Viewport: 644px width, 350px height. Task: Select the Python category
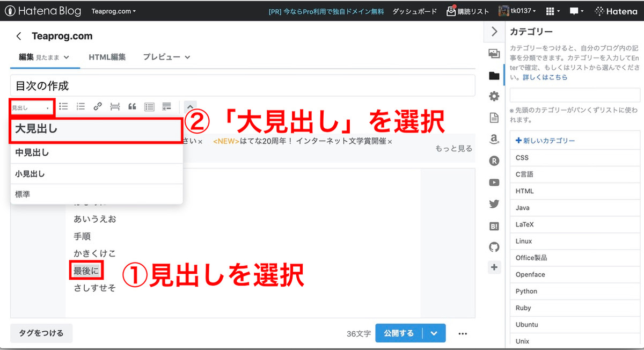pyautogui.click(x=575, y=291)
